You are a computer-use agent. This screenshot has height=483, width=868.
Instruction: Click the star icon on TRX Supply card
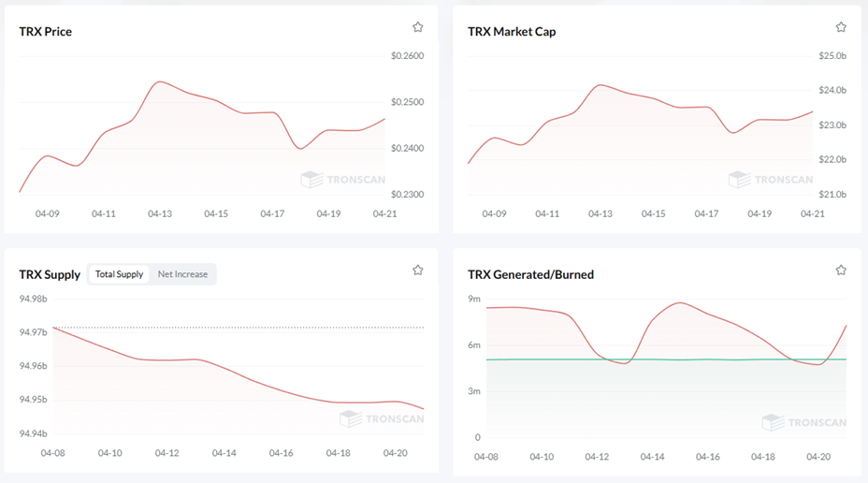[x=418, y=271]
